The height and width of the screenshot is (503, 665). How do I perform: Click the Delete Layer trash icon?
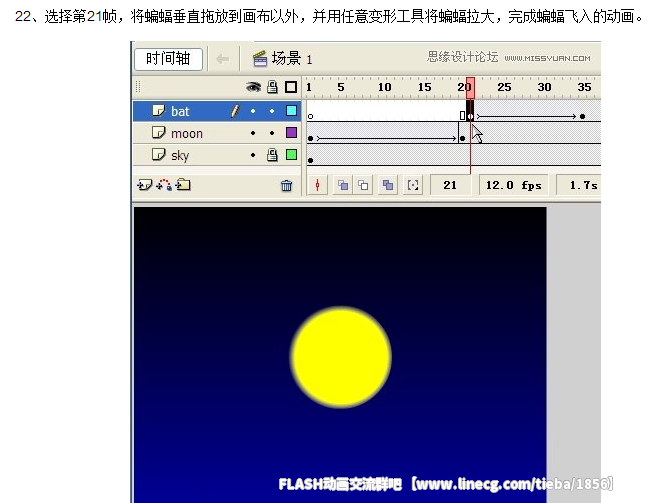(x=286, y=185)
